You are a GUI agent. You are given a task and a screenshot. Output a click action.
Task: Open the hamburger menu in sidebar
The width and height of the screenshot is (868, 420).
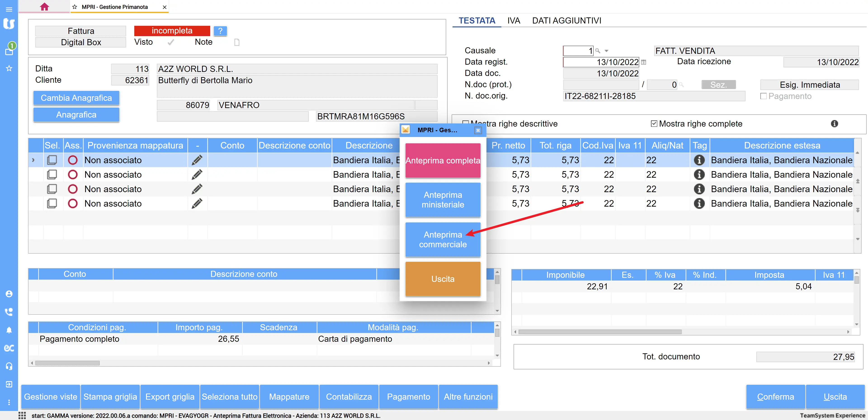[9, 9]
